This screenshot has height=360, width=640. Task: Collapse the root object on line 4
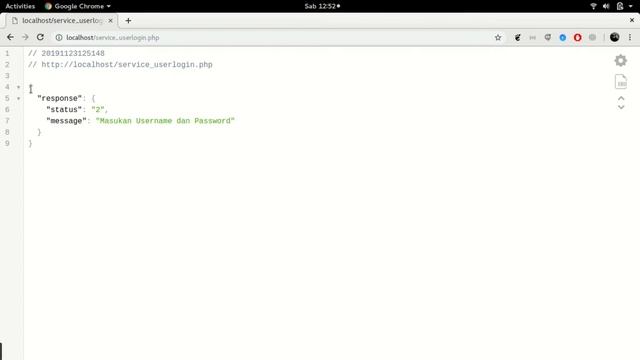tap(18, 87)
